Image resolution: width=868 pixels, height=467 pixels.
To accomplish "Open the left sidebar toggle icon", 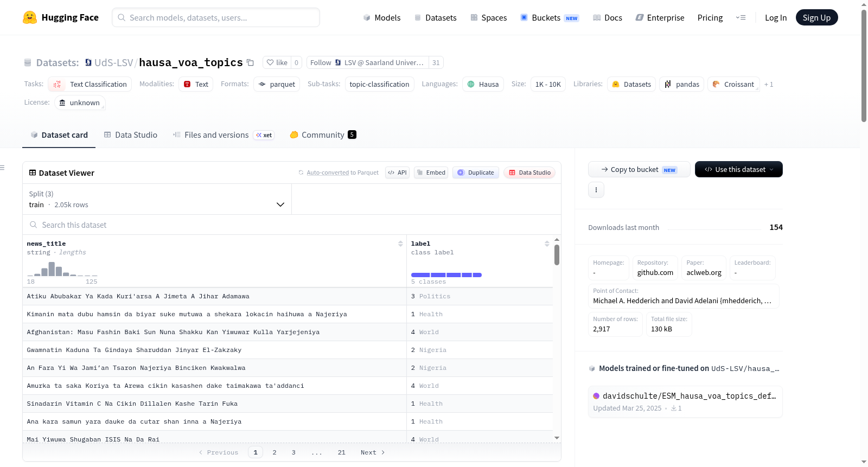I will [x=2, y=168].
